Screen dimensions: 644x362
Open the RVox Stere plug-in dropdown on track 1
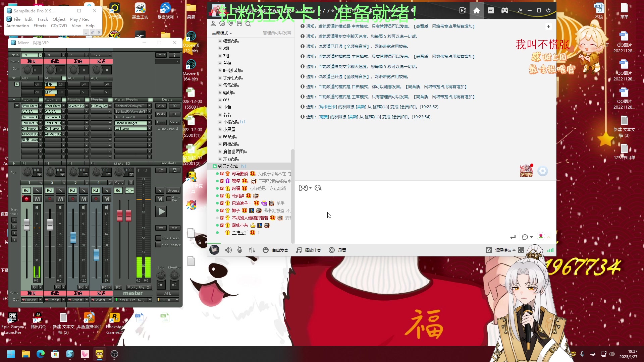click(40, 106)
